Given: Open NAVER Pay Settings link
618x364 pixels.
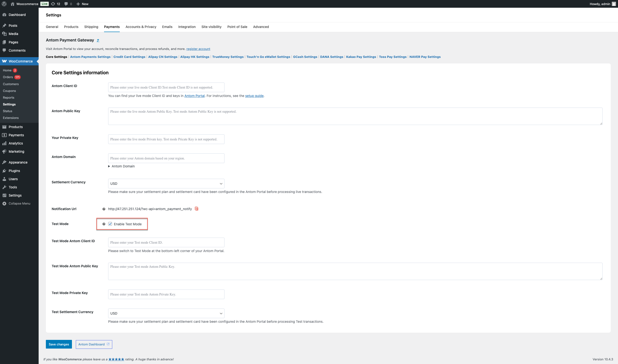Looking at the screenshot, I should [425, 57].
